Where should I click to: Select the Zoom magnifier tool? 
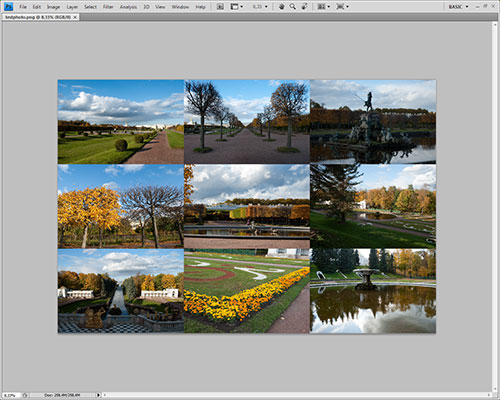pyautogui.click(x=293, y=7)
